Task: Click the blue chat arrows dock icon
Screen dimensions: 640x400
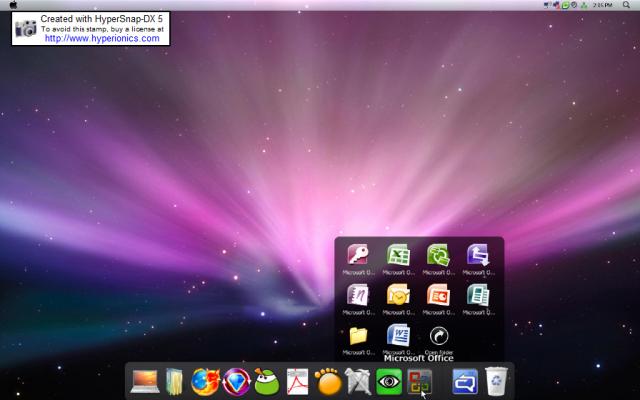Action: [x=465, y=382]
